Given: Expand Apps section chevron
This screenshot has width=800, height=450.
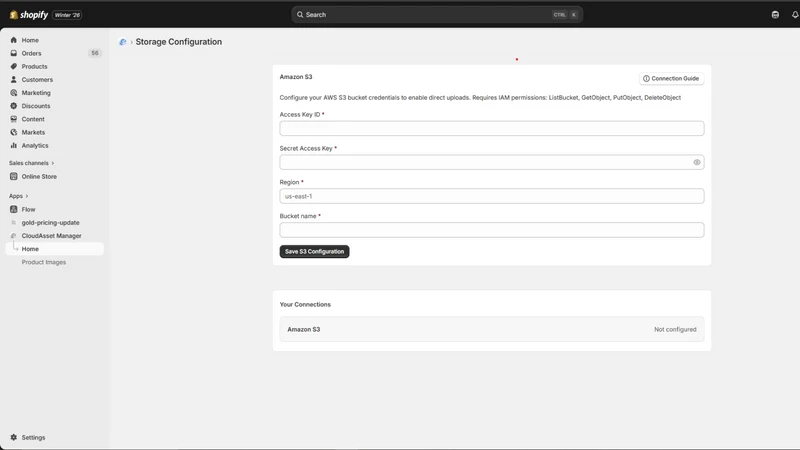Looking at the screenshot, I should coord(27,196).
